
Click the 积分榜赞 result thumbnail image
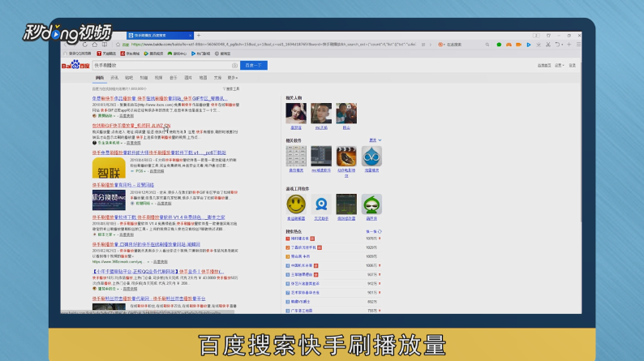[x=109, y=200]
